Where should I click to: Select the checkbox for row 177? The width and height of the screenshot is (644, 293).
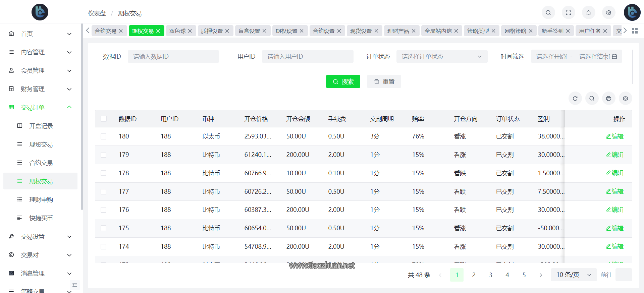(104, 191)
